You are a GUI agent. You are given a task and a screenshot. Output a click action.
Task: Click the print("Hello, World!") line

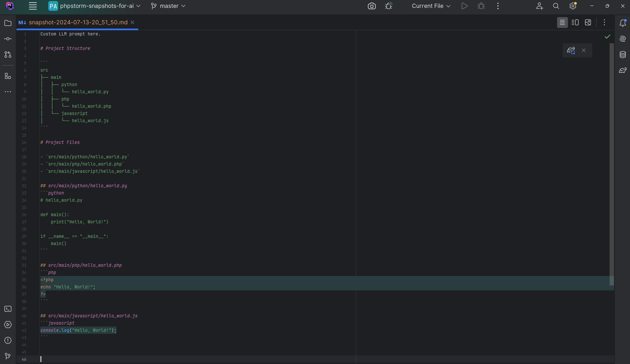coord(79,222)
